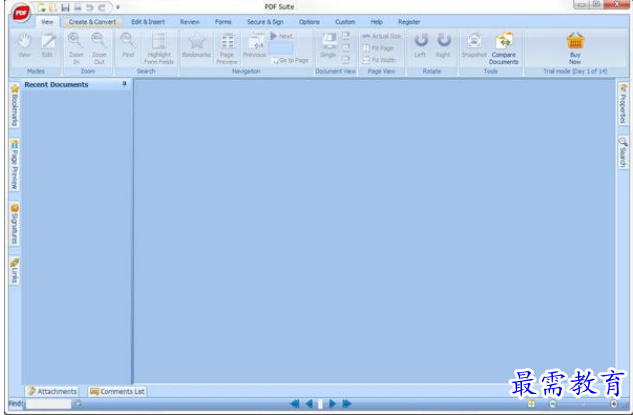Click the Buy Now basket
Screen dimensions: 633x415
tap(575, 48)
